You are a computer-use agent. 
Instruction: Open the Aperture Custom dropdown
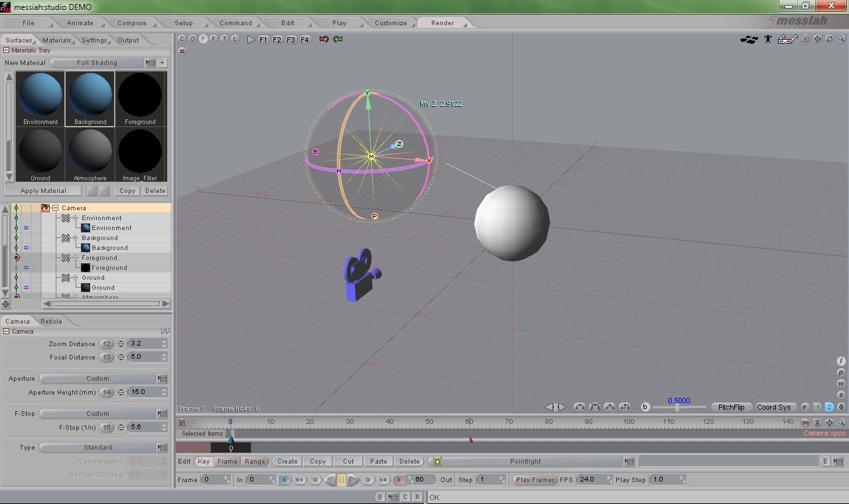pos(103,379)
